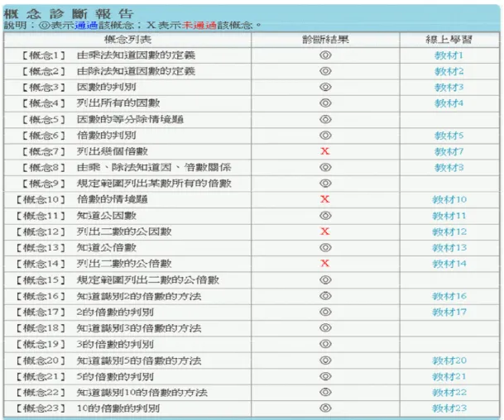Select the text 列出二數的公倍數

tap(124, 264)
